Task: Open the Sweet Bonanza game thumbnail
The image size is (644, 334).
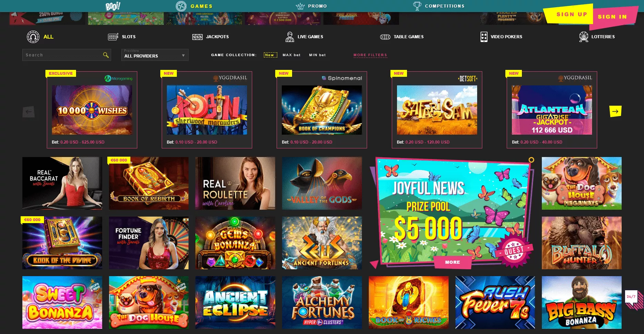Action: [x=62, y=302]
